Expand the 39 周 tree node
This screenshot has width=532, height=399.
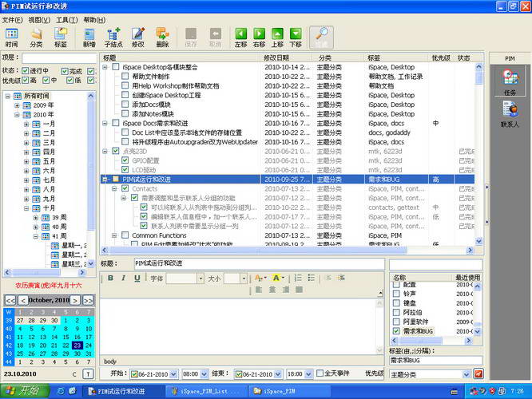point(36,218)
